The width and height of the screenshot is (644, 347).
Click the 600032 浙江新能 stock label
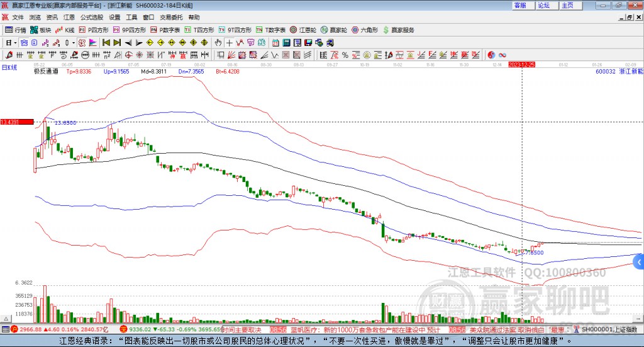[x=619, y=72]
